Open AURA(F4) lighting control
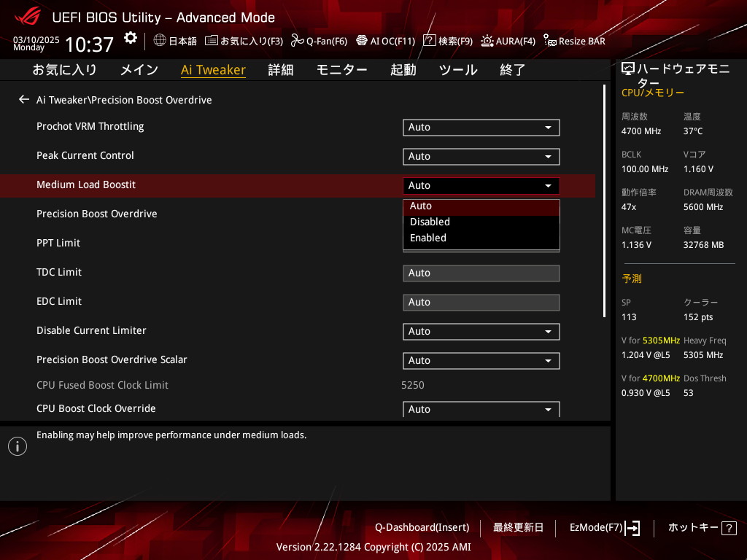Image resolution: width=747 pixels, height=560 pixels. (x=508, y=41)
